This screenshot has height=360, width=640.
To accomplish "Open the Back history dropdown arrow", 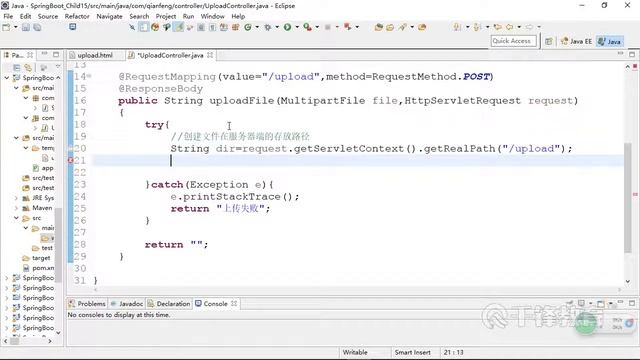I will (519, 27).
